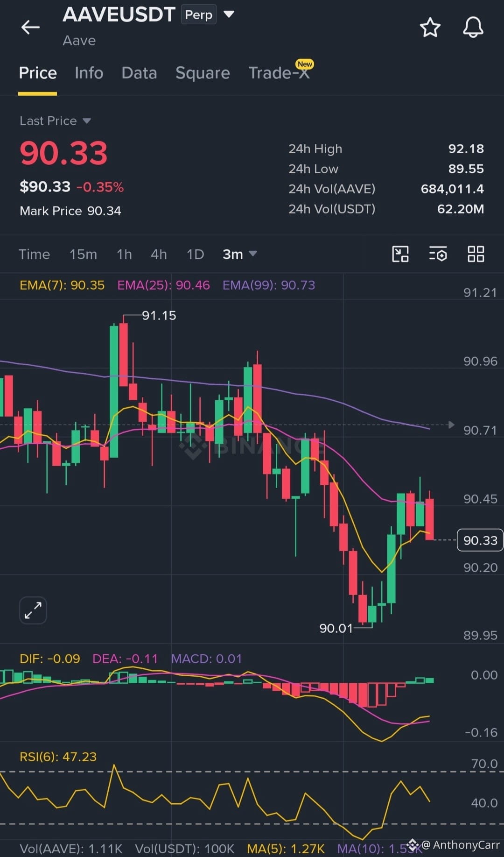Tap the back arrow icon

pyautogui.click(x=30, y=27)
